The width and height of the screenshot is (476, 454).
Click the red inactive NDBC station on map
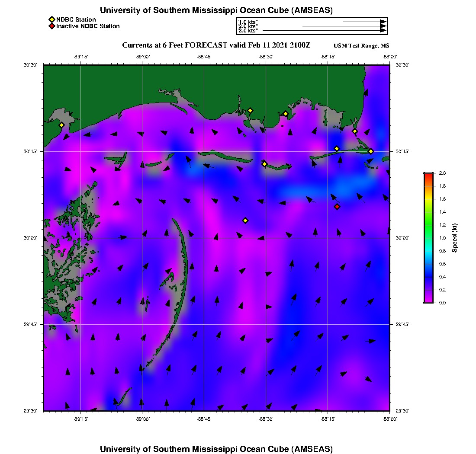point(337,207)
